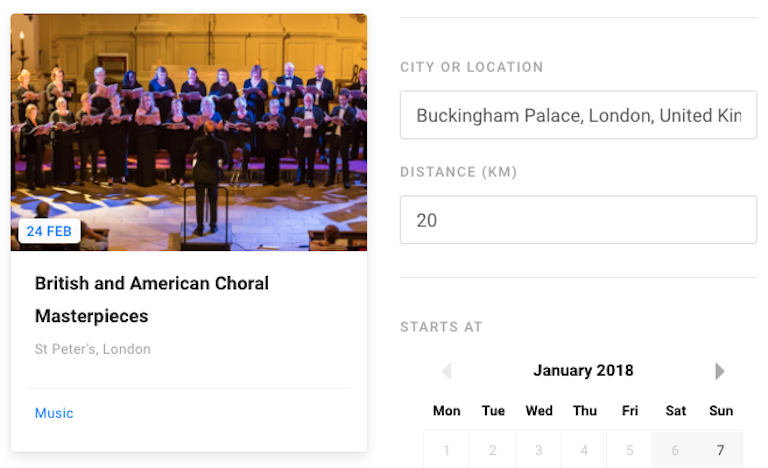
Task: Click the Sun weekday column header
Action: [720, 410]
